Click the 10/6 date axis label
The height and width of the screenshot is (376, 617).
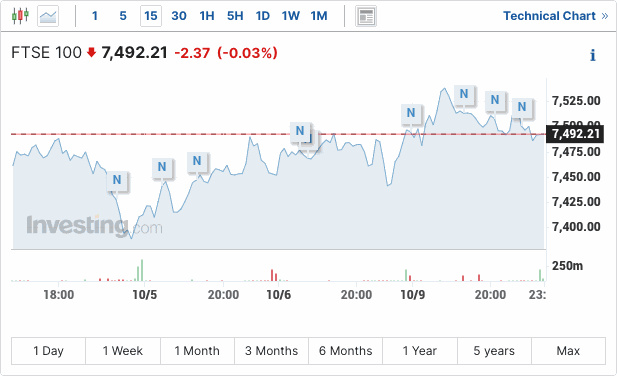[x=279, y=295]
